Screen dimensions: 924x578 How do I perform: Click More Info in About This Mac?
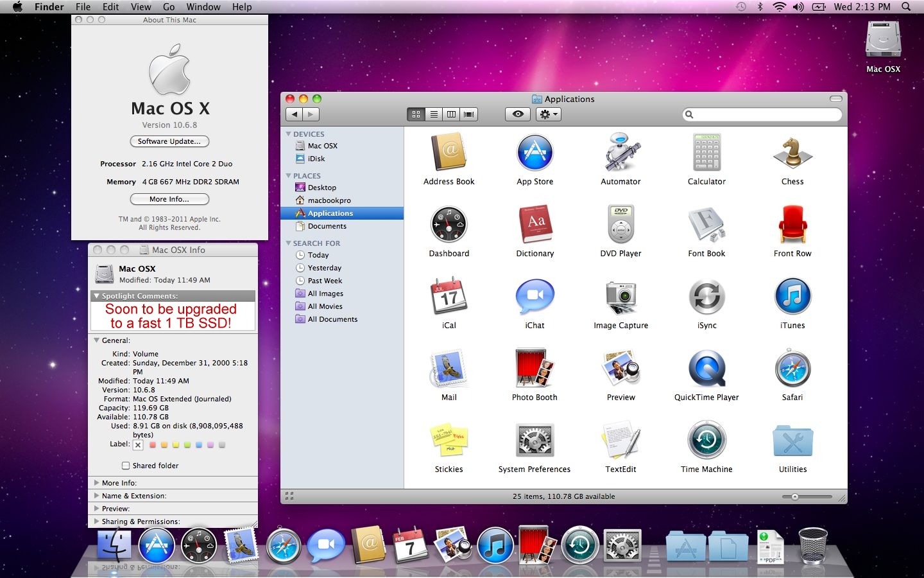169,199
